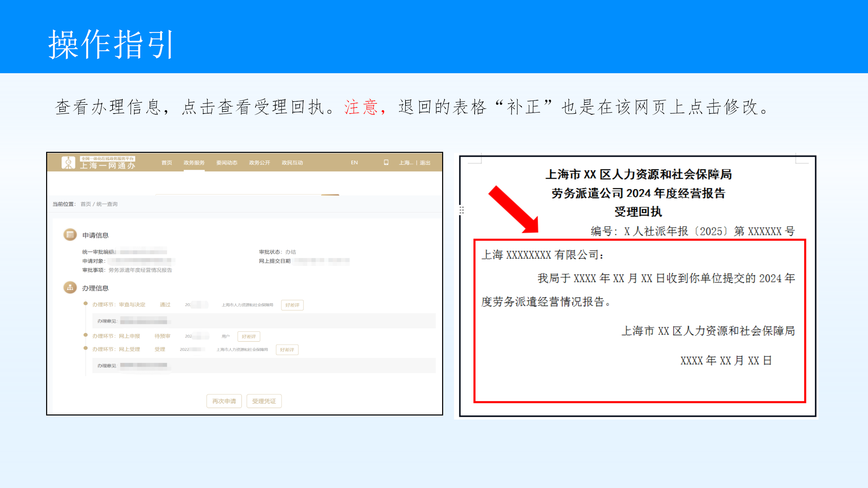Open the 上海... user account link
This screenshot has height=488, width=868.
(x=406, y=163)
